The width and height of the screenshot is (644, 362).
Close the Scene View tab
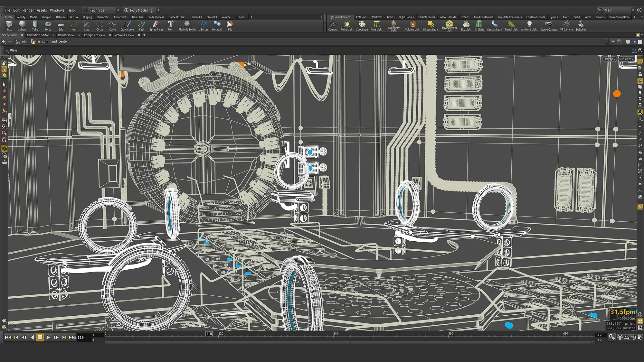coord(22,35)
